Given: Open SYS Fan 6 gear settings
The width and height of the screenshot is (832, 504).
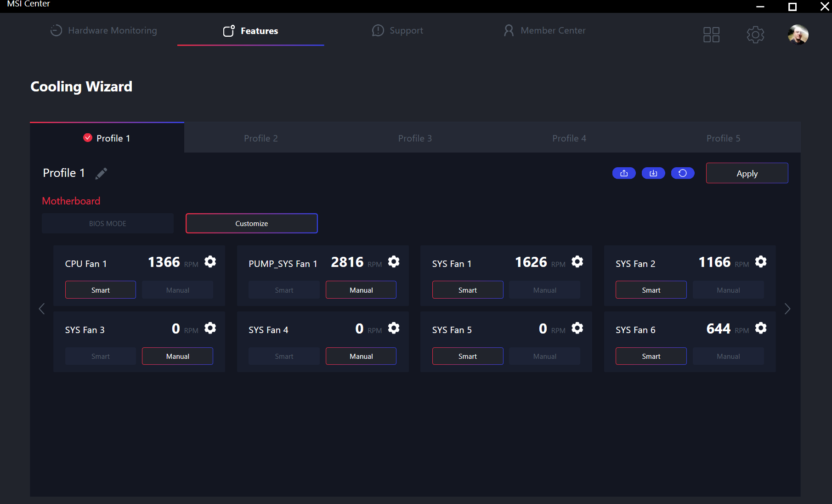Looking at the screenshot, I should [761, 328].
